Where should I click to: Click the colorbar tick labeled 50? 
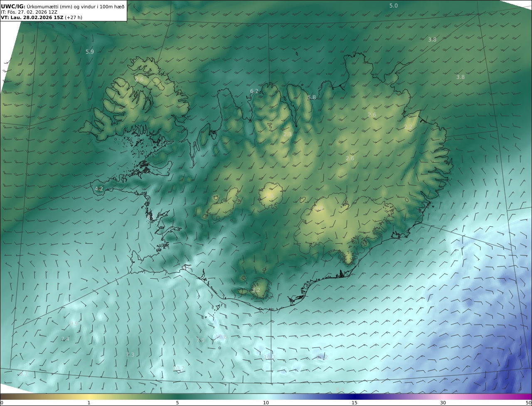pyautogui.click(x=529, y=403)
